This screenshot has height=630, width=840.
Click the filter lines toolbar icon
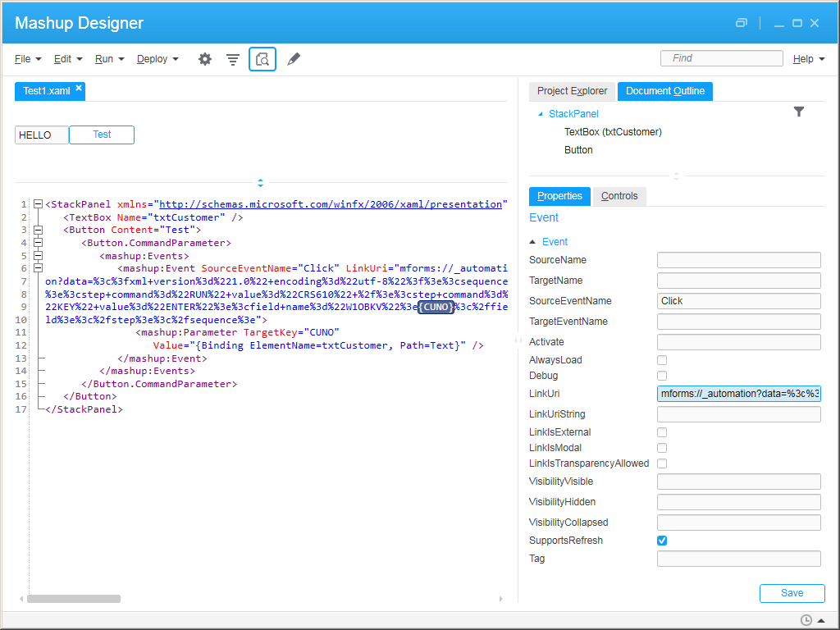point(233,59)
